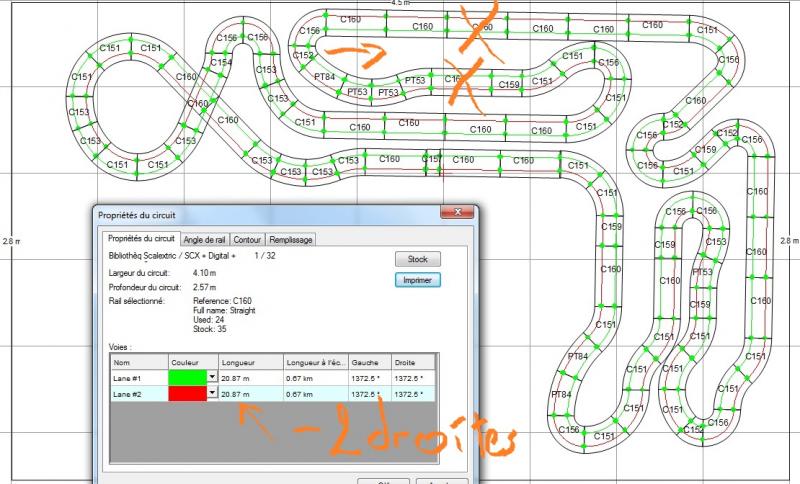Click the Propriétés du circuit tab
800x484 pixels.
141,240
